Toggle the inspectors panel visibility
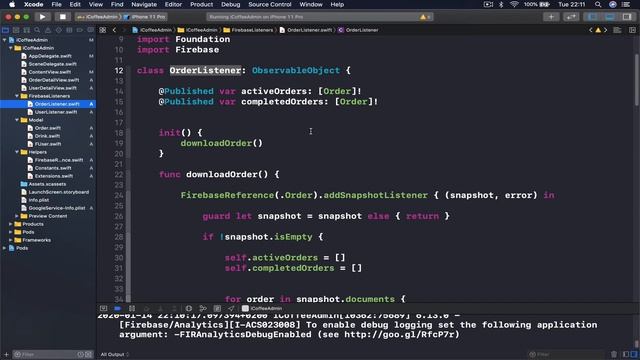This screenshot has height=360, width=640. [627, 17]
